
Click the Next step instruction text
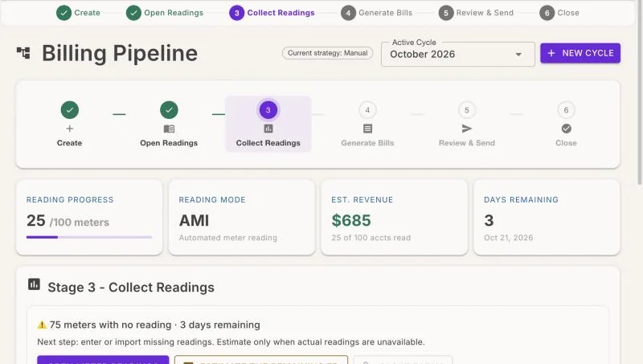[231, 342]
